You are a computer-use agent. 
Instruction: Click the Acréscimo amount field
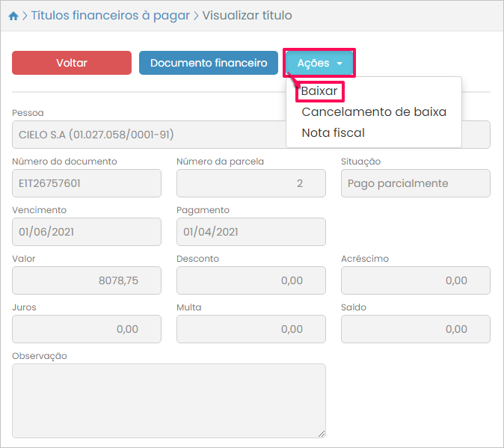[x=415, y=280]
